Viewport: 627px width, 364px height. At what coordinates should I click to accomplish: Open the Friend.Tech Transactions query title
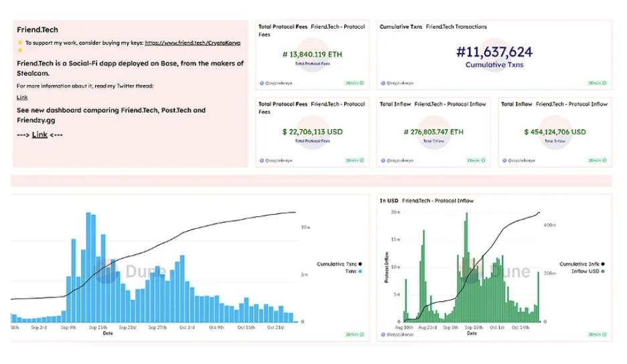pos(456,27)
